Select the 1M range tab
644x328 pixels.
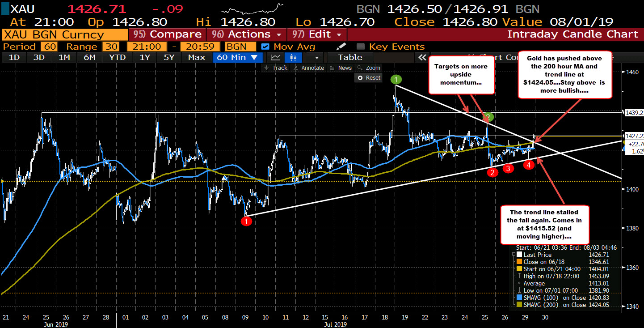64,57
